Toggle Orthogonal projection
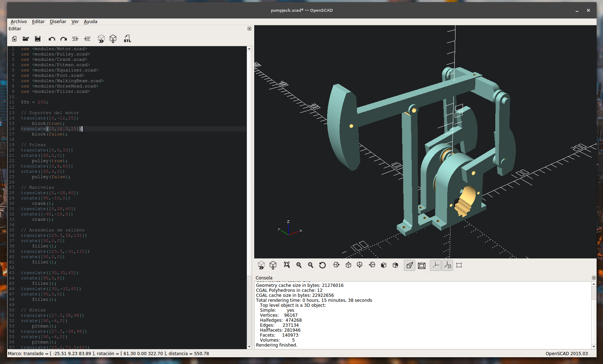Viewport: 603px width, 364px height. (x=422, y=265)
